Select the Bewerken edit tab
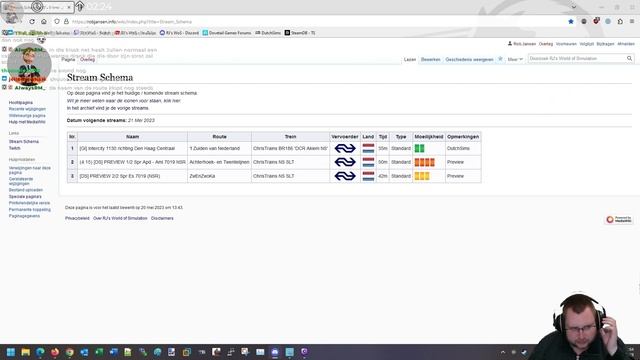The height and width of the screenshot is (360, 640). pos(431,59)
